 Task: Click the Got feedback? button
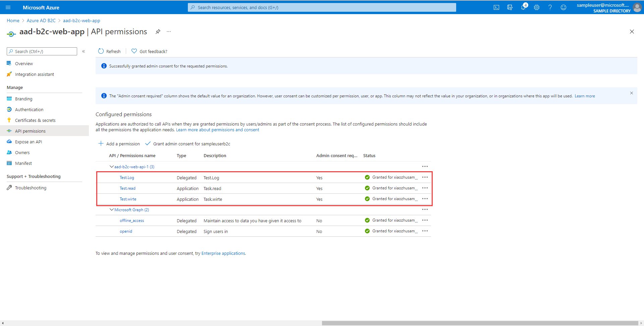click(x=149, y=51)
